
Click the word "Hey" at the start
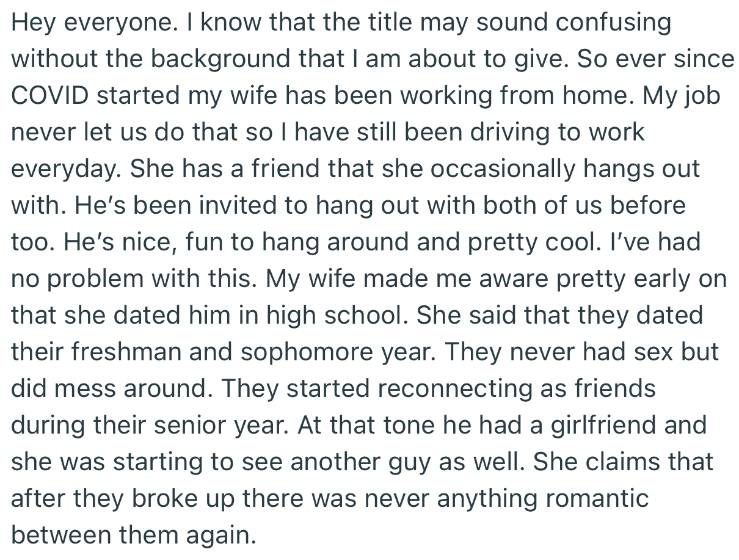tap(34, 23)
